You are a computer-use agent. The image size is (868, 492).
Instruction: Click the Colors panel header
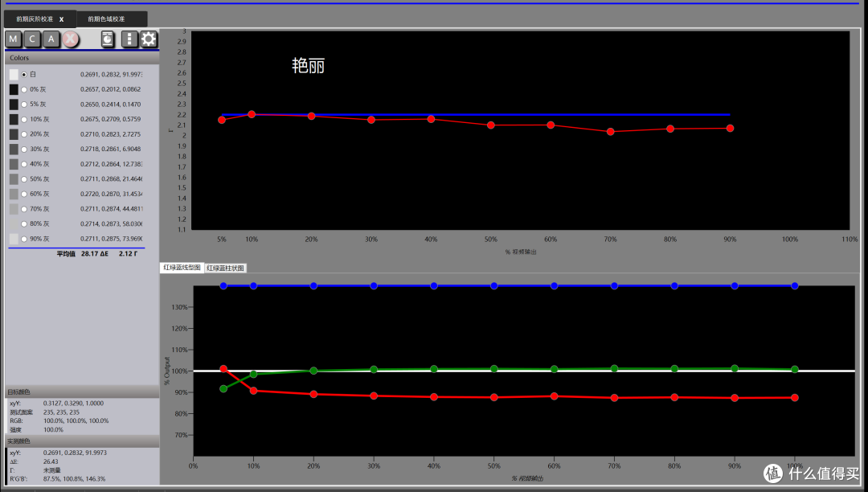click(82, 58)
